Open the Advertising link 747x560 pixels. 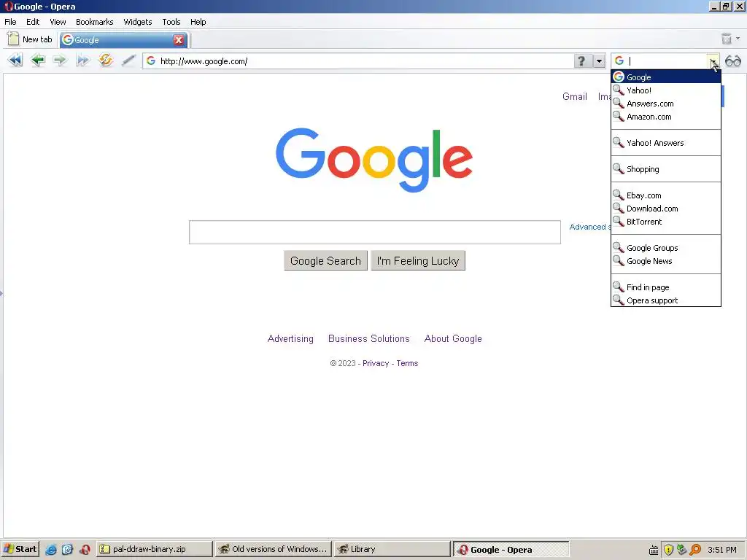coord(290,338)
